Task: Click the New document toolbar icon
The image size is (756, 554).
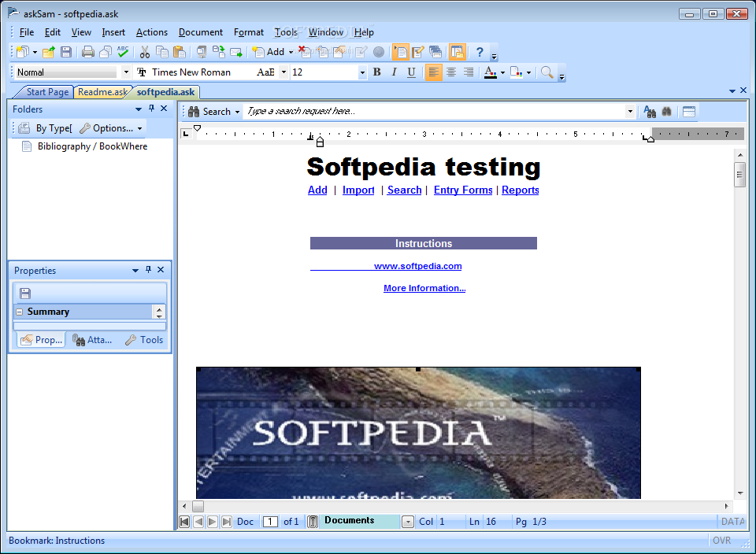Action: (x=22, y=52)
